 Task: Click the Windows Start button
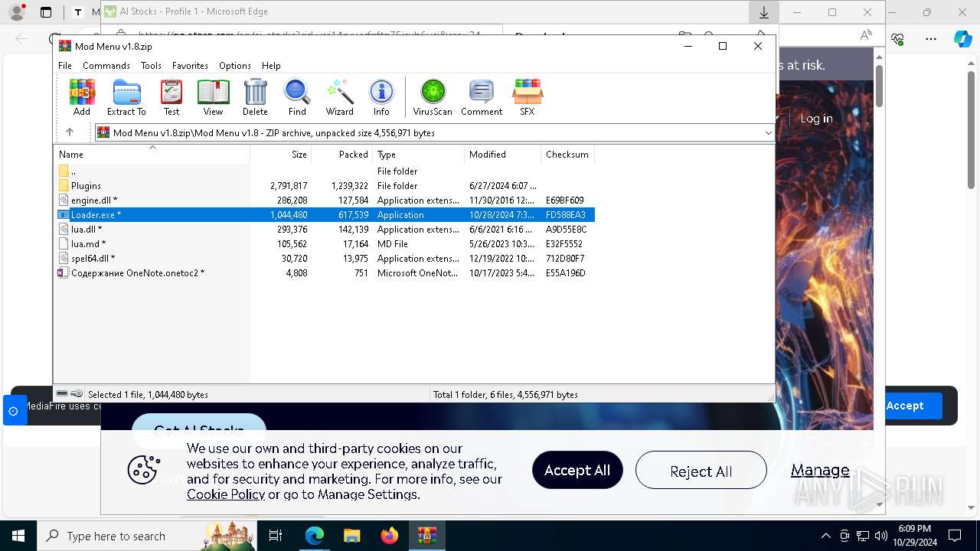(18, 536)
